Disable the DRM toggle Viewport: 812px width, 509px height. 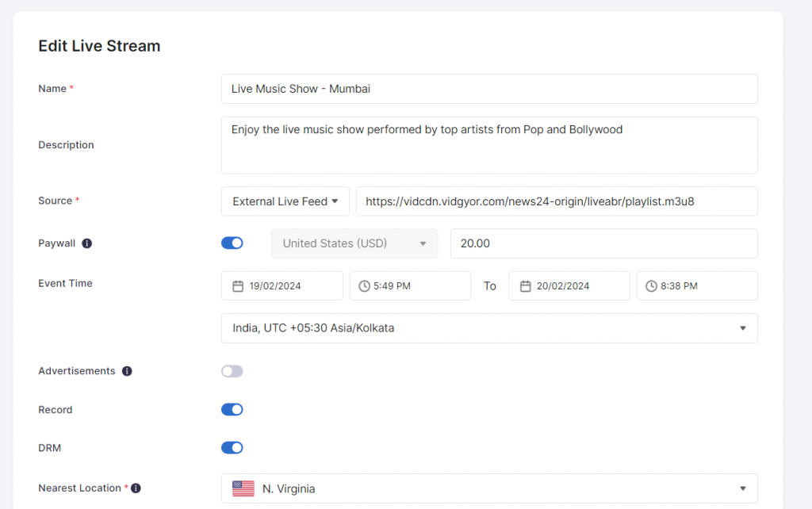pyautogui.click(x=232, y=447)
